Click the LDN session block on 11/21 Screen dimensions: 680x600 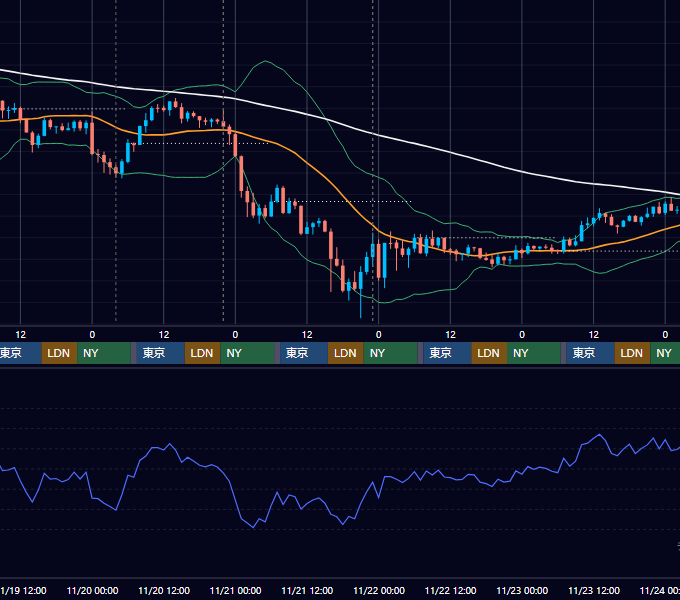pos(346,353)
